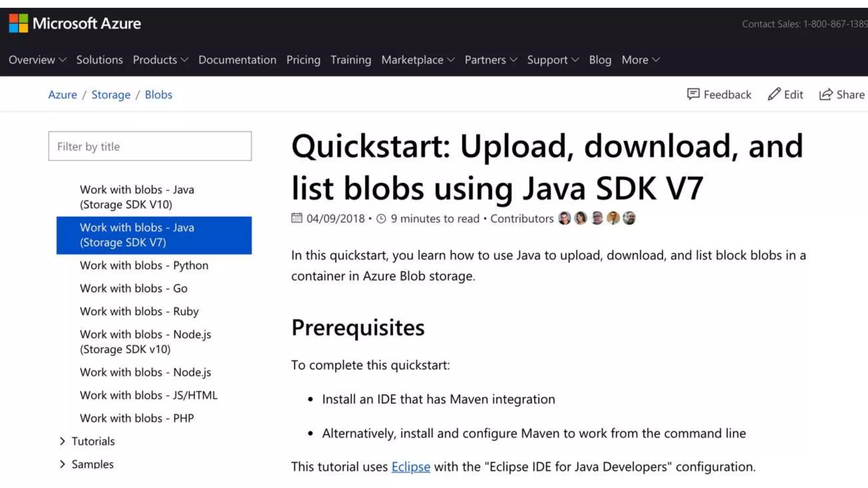The image size is (868, 488).
Task: Click the Edit pencil icon
Action: coord(774,94)
